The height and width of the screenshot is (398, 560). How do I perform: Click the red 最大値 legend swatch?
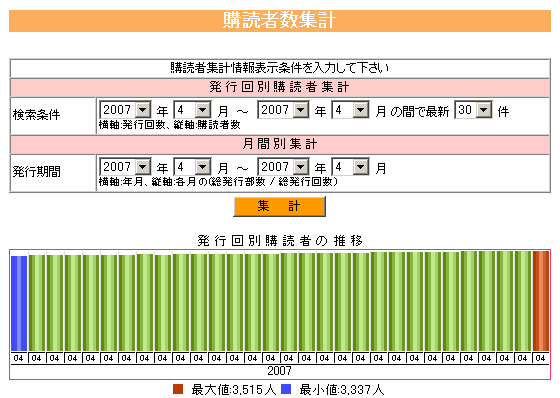coord(178,389)
